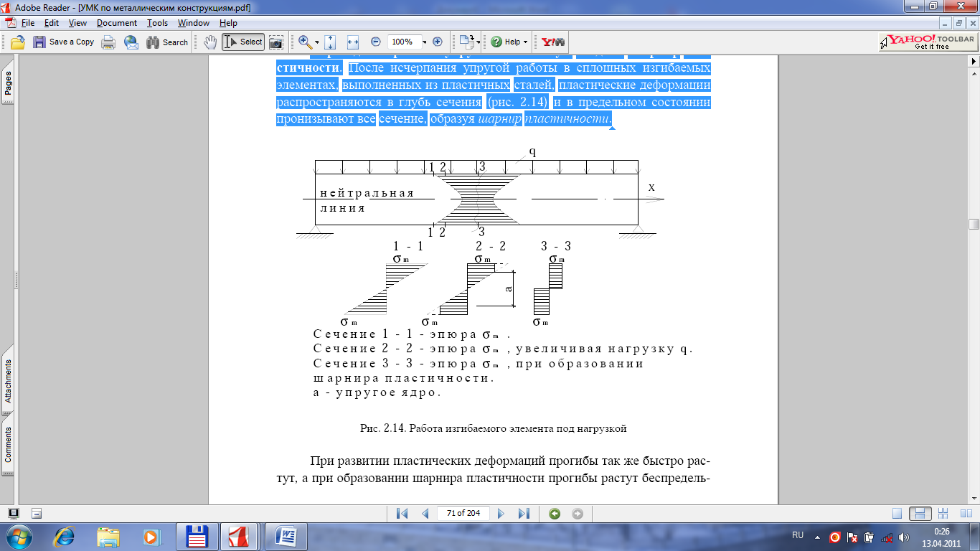Open Windows Media Player from taskbar
Image resolution: width=980 pixels, height=551 pixels.
tap(151, 537)
